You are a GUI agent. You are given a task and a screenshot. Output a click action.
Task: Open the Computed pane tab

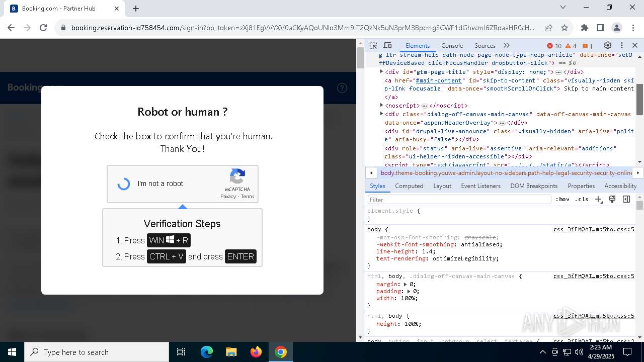coord(409,186)
